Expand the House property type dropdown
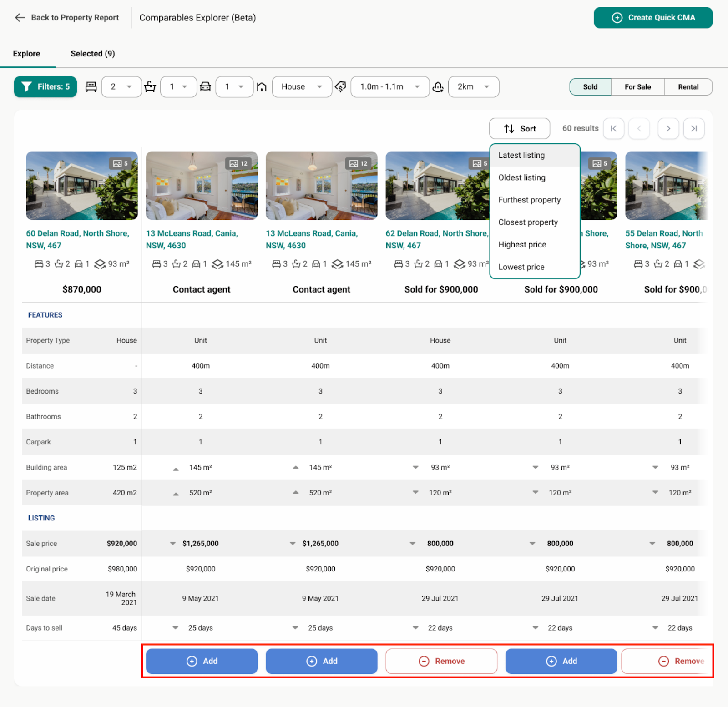The image size is (728, 707). tap(302, 87)
